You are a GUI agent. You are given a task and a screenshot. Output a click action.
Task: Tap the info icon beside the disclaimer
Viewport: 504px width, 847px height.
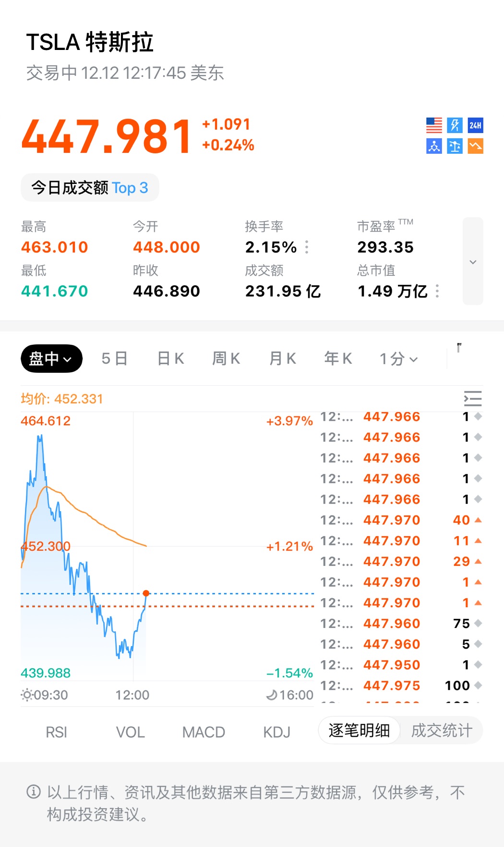pyautogui.click(x=34, y=791)
